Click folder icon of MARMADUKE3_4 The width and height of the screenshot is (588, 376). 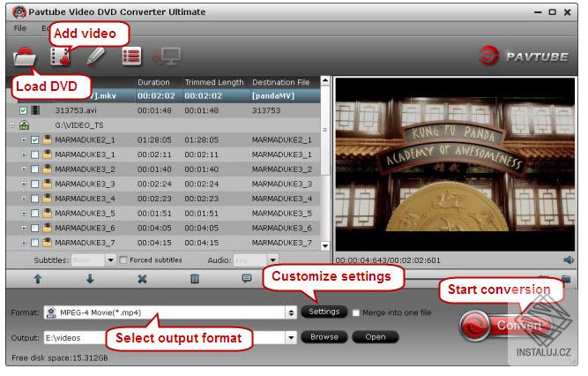point(47,199)
